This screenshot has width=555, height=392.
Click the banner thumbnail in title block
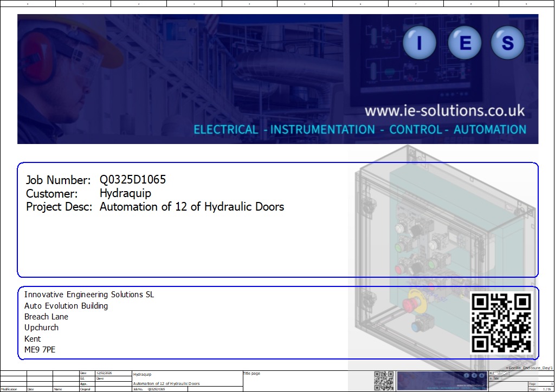pyautogui.click(x=442, y=380)
